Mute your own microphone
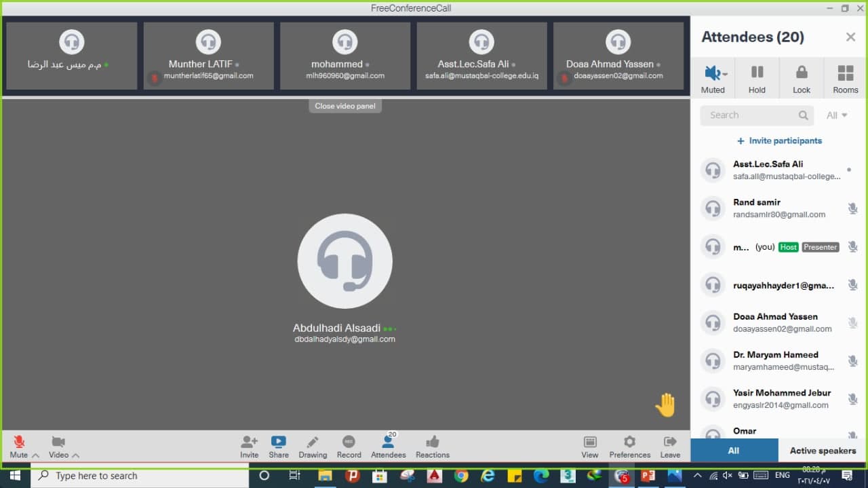868x488 pixels. tap(18, 445)
